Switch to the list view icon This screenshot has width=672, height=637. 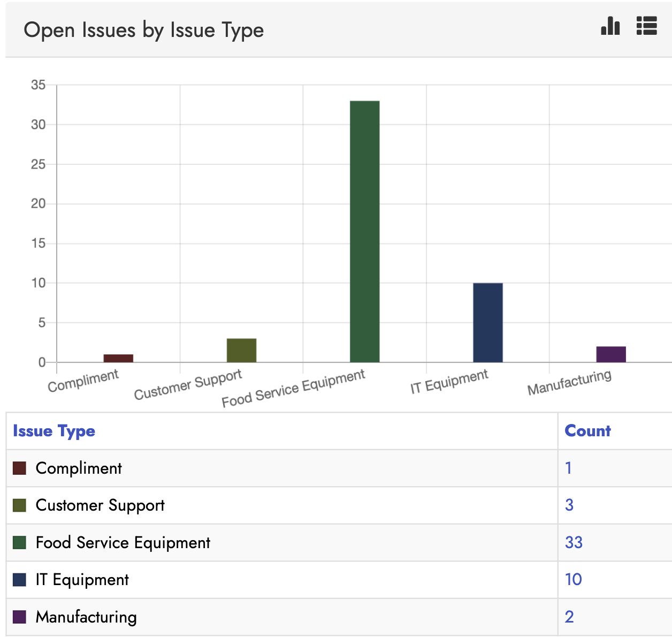coord(647,26)
